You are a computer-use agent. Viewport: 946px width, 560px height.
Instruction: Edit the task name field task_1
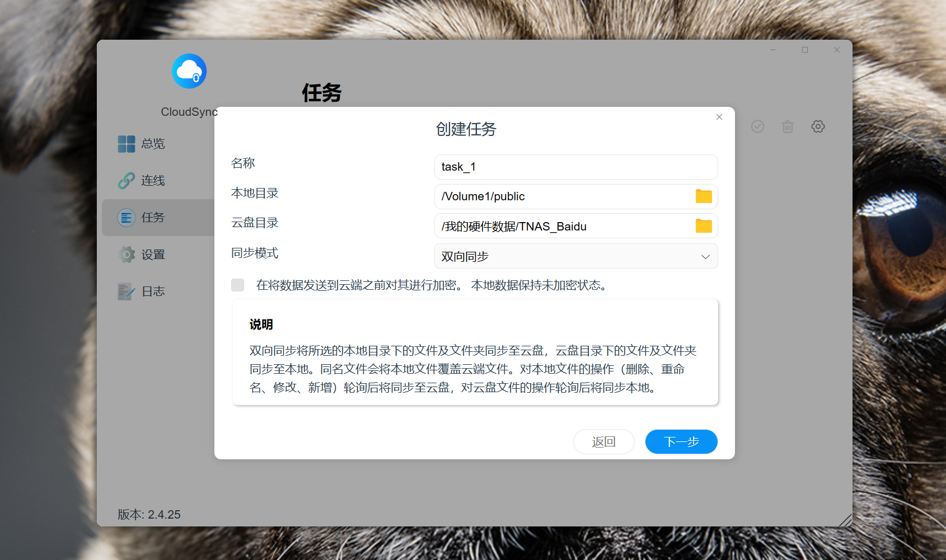pyautogui.click(x=576, y=167)
